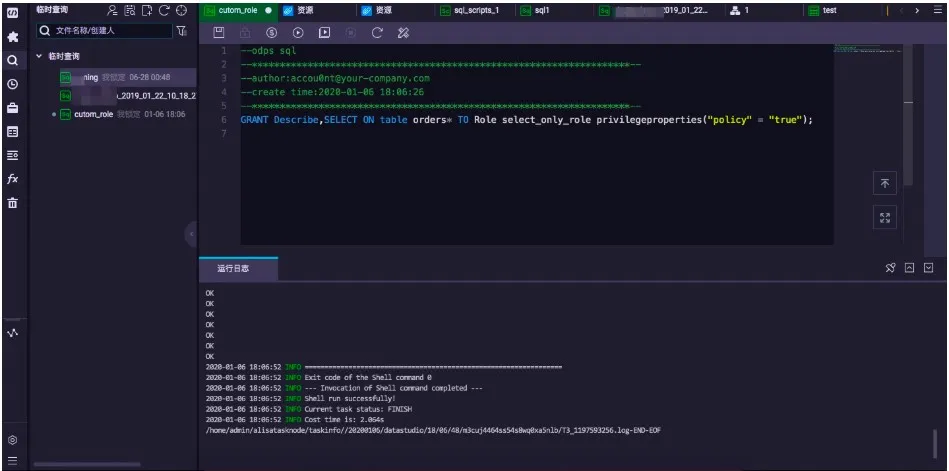Refresh the ad-hoc query list in panel header
The image size is (949, 471).
pos(164,10)
